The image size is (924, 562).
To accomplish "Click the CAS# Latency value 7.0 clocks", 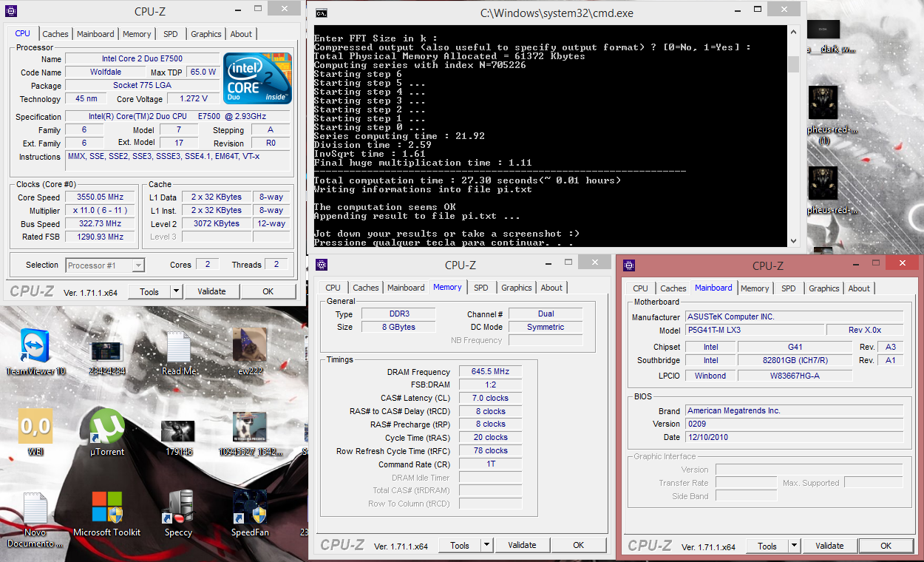I will click(491, 398).
